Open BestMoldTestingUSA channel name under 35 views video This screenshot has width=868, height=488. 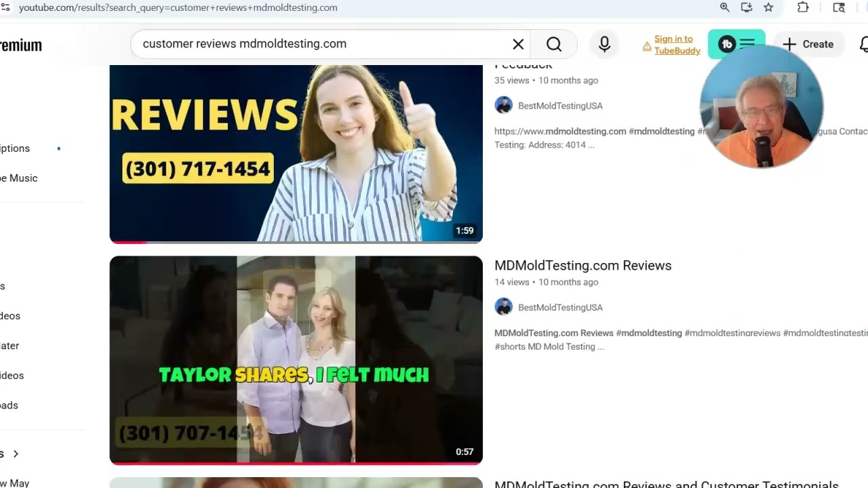pyautogui.click(x=560, y=106)
